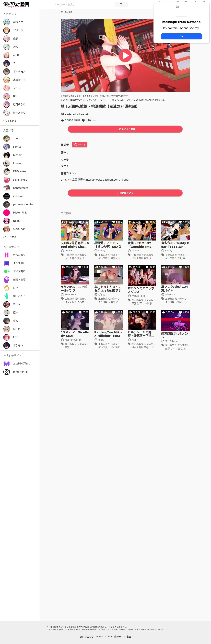Open 呂500 character avatar
Image resolution: width=211 pixels, height=644 pixels.
pos(7,55)
